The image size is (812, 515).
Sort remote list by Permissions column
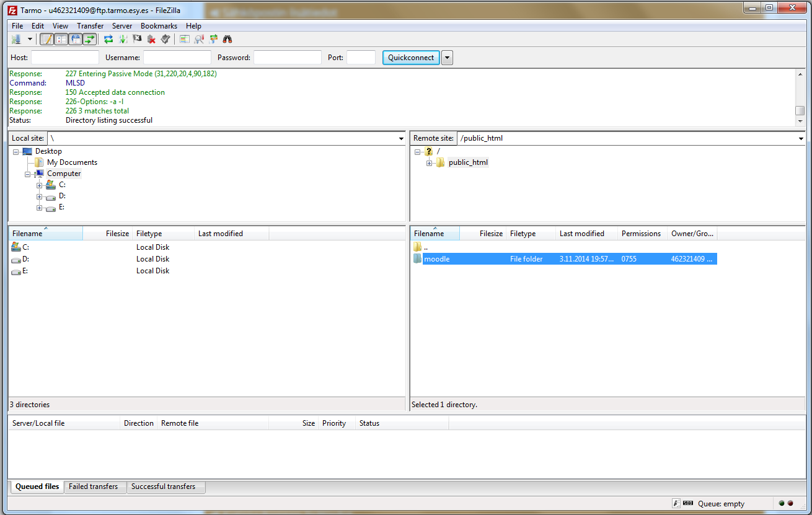643,234
